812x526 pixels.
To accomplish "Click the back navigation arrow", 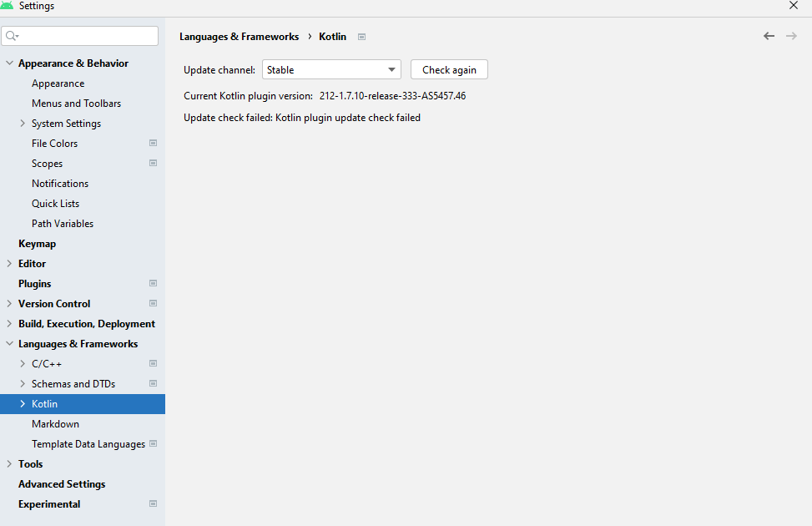I will 769,36.
